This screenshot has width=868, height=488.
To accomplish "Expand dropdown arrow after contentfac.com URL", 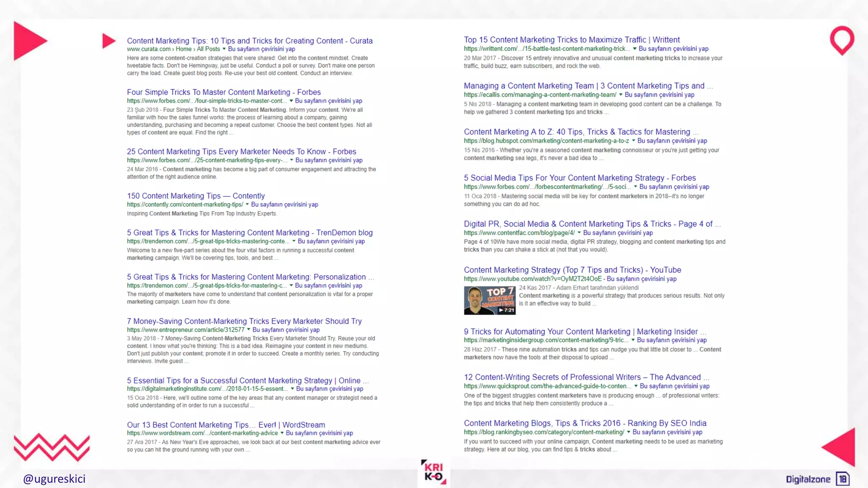I will coord(579,233).
